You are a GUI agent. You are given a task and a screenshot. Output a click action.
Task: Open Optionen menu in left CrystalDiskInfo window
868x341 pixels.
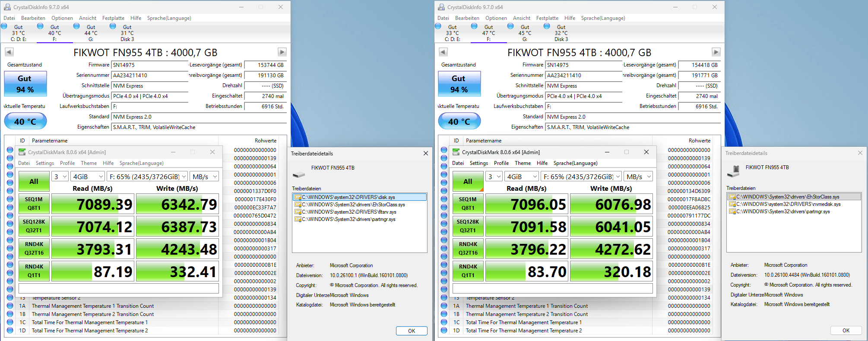click(x=62, y=18)
